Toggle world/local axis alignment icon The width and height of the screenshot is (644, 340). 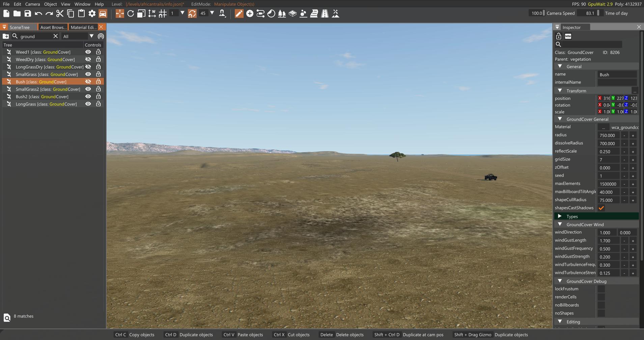[x=152, y=13]
